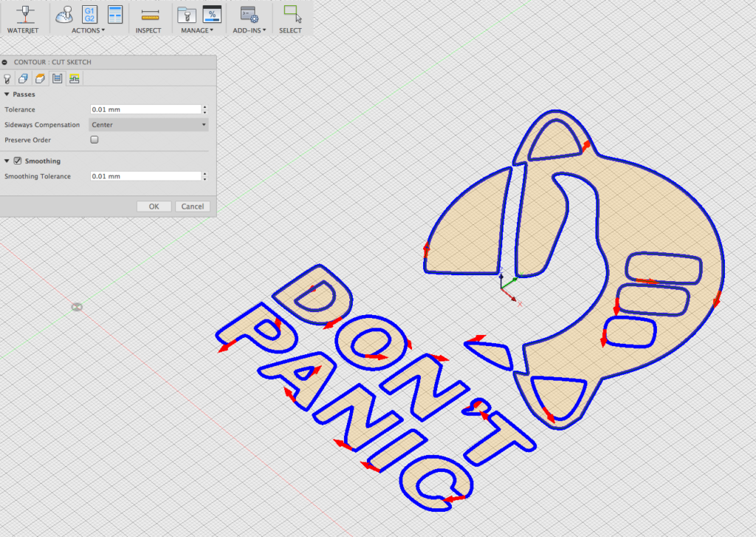
Task: Click the G1 G2 Post Process icon
Action: point(89,13)
